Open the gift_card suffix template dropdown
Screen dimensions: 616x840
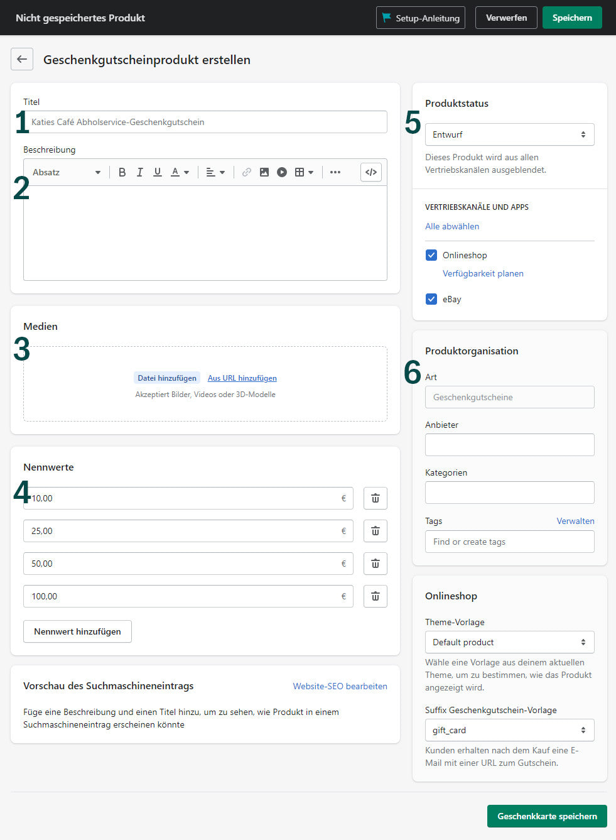pos(509,730)
